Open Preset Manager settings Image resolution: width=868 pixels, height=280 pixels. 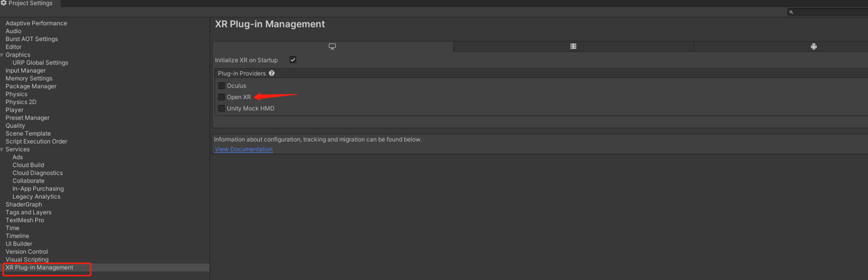tap(27, 118)
